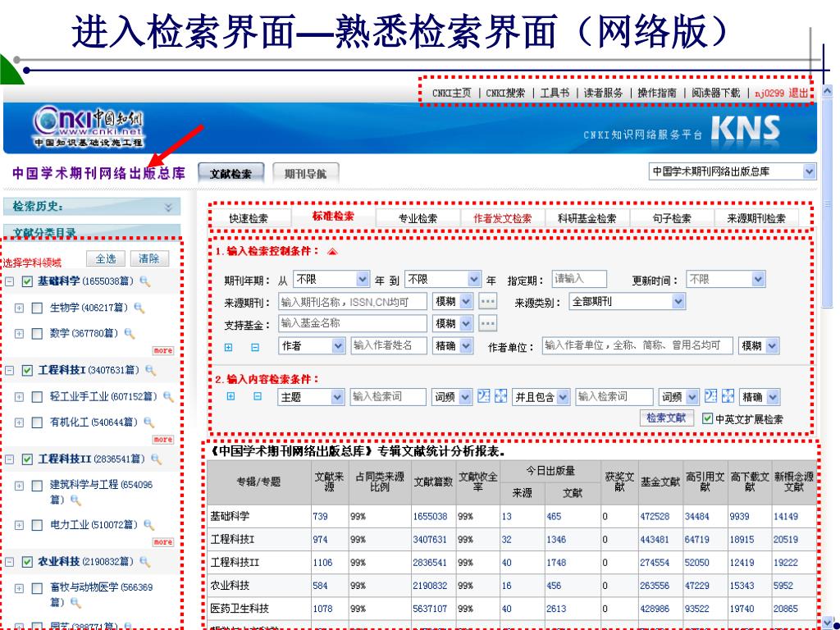
Task: Open the browse button beside 来源期刊 field
Action: 487,301
